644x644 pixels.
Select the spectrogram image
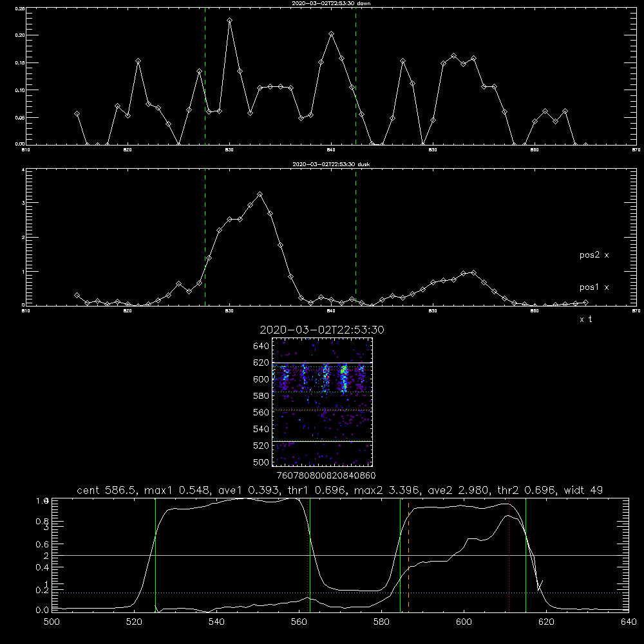tap(323, 402)
